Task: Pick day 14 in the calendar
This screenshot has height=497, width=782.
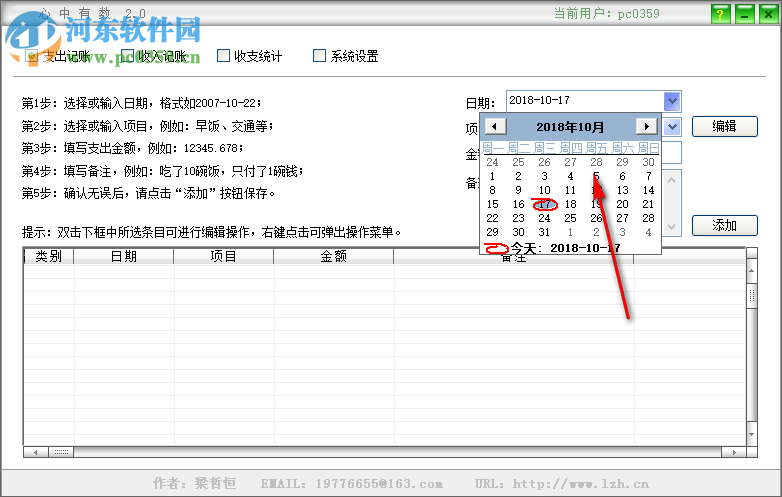Action: pos(648,190)
